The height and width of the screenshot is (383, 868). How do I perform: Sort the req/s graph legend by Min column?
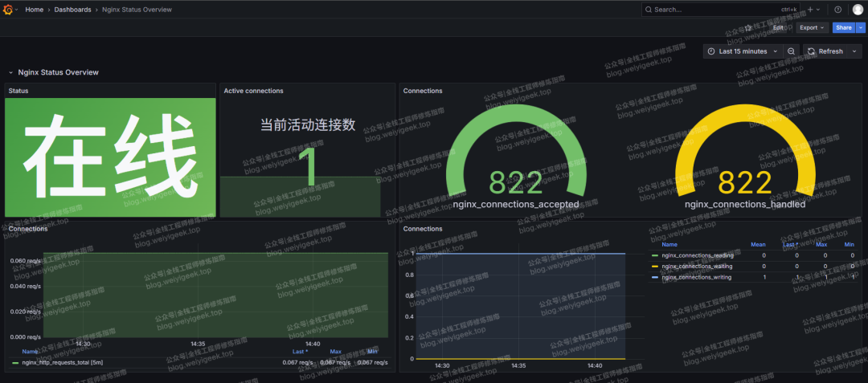pos(373,352)
